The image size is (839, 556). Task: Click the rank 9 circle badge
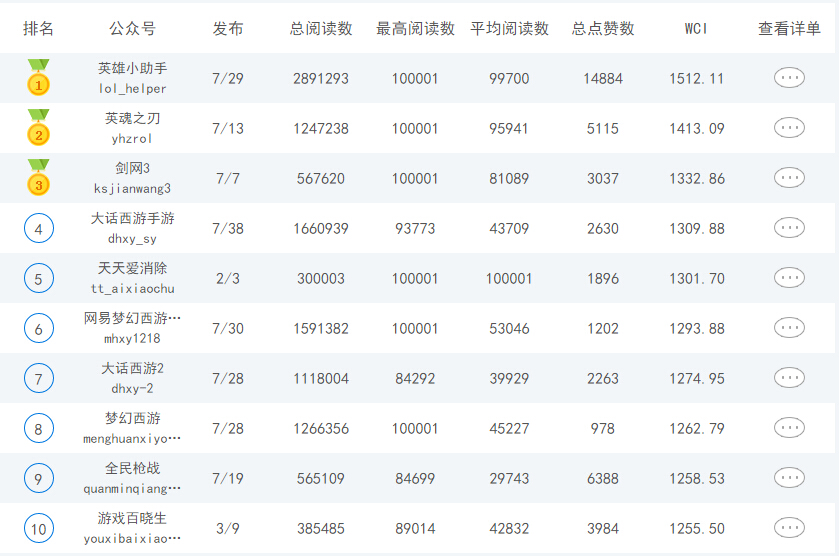tap(39, 478)
